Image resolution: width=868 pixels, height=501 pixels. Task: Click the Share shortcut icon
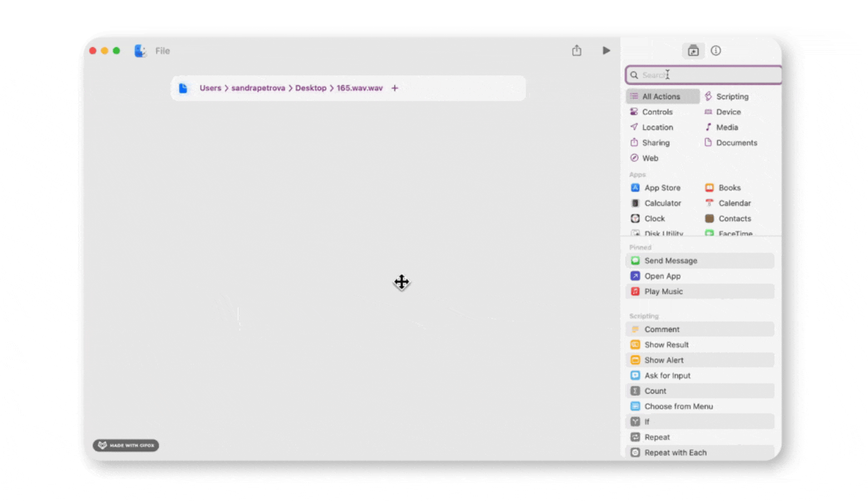576,51
